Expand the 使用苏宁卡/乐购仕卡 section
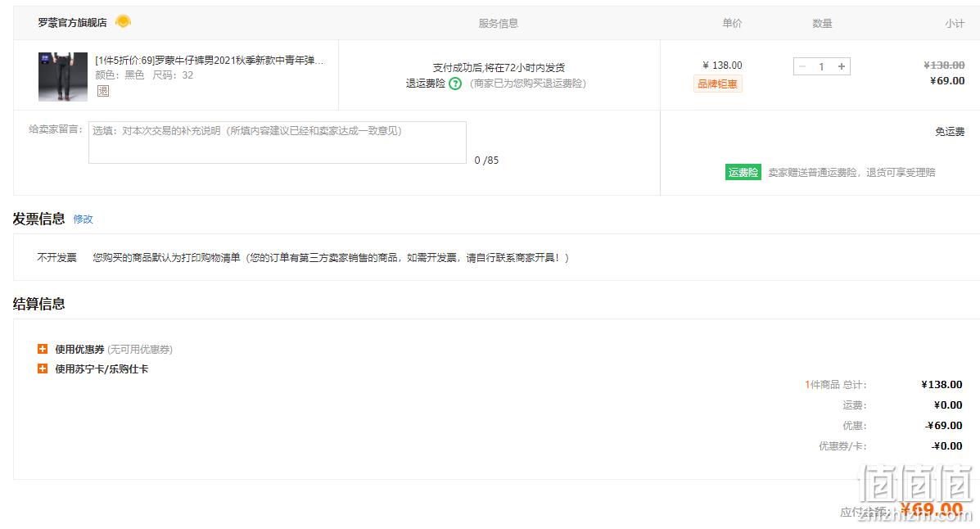The image size is (980, 529). pos(43,369)
